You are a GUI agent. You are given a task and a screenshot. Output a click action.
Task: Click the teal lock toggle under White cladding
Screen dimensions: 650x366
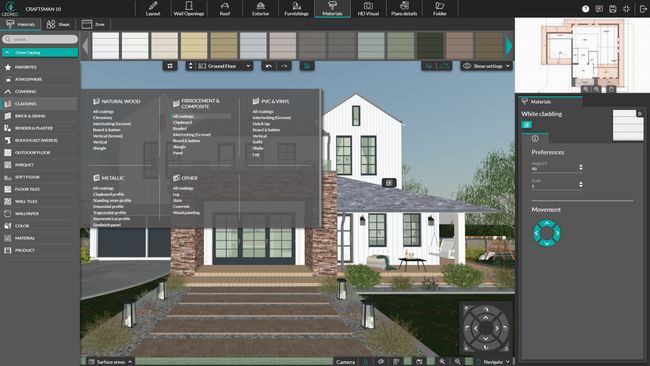pos(526,124)
